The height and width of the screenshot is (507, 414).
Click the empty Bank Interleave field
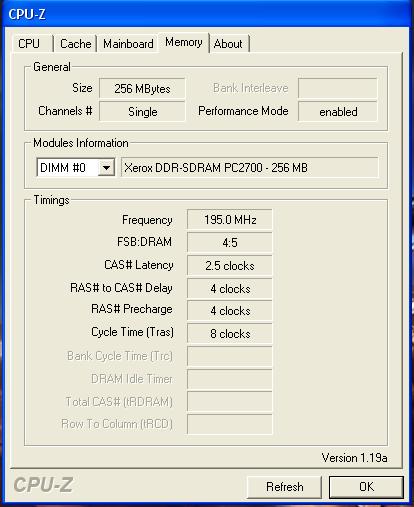338,88
